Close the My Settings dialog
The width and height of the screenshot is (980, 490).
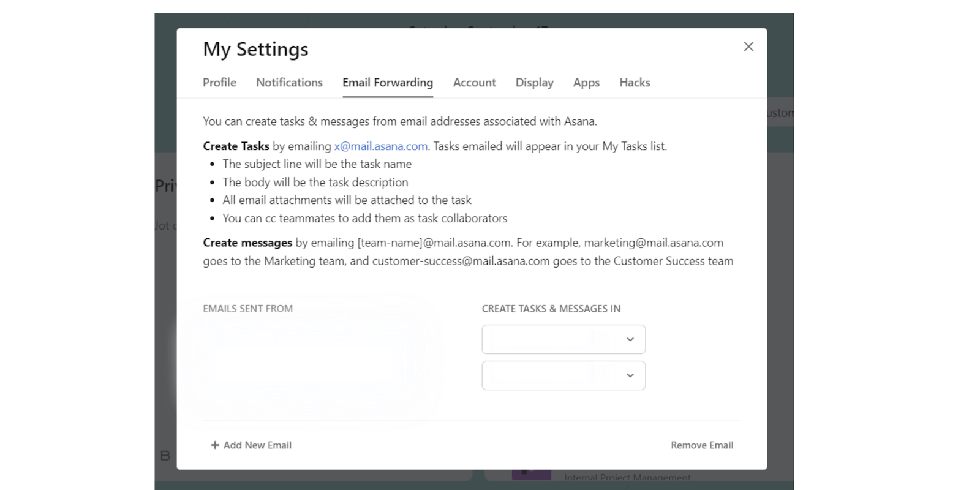(x=748, y=47)
